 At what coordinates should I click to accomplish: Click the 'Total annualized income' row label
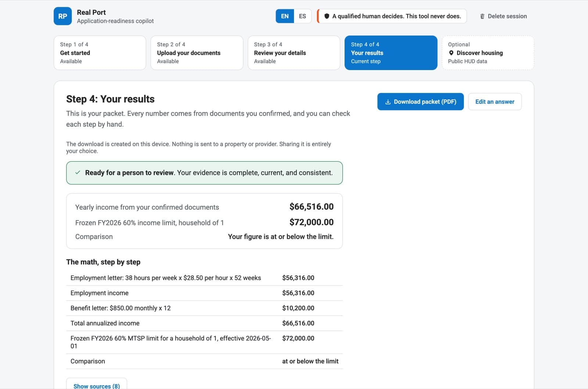[105, 323]
